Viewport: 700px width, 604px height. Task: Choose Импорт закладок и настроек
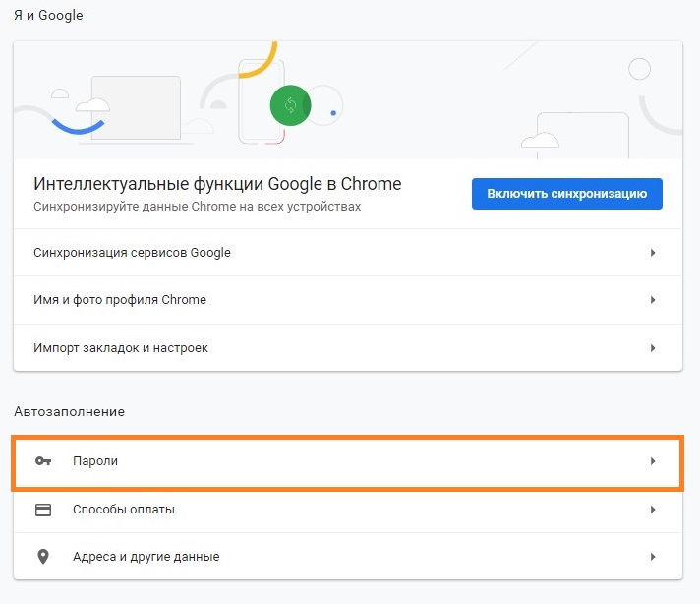121,348
